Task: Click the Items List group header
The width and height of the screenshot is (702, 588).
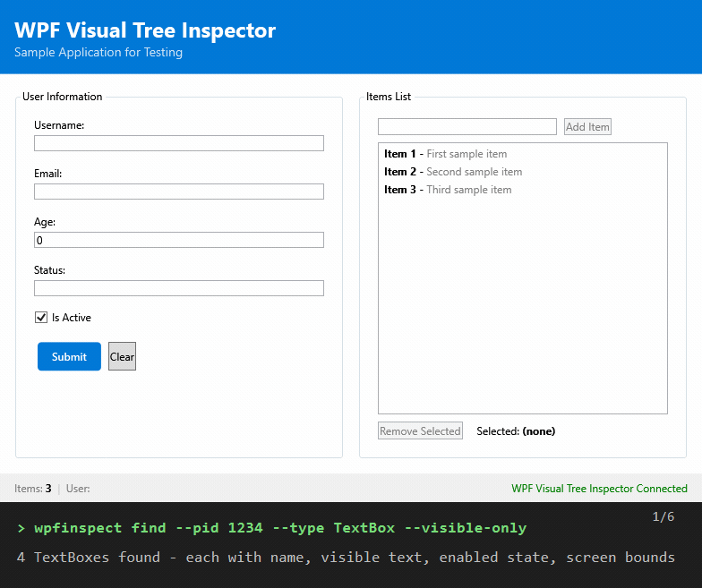Action: [x=389, y=97]
